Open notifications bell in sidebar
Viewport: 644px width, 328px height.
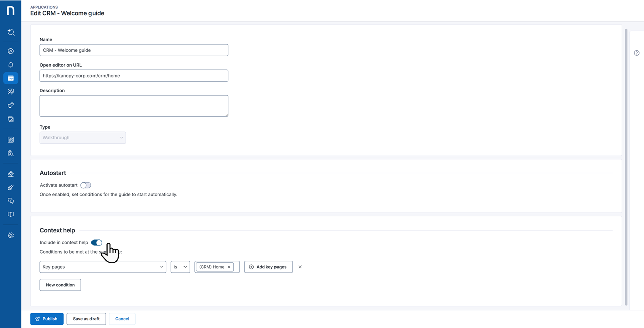point(11,65)
